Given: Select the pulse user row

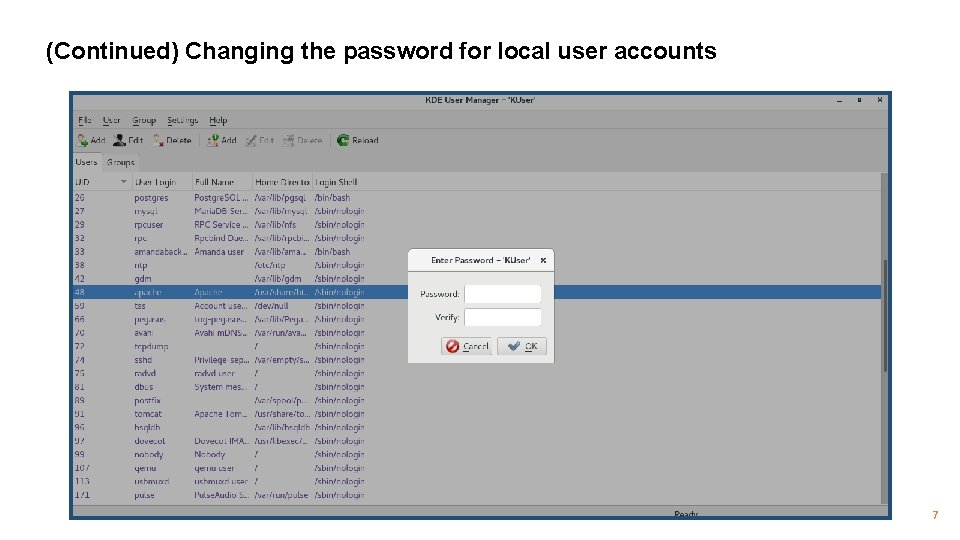Looking at the screenshot, I should click(478, 495).
